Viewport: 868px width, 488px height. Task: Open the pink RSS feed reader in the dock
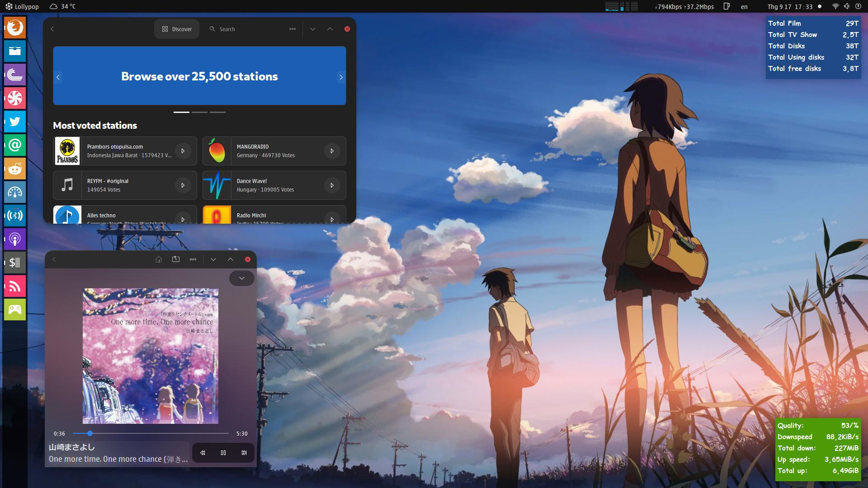pos(15,286)
